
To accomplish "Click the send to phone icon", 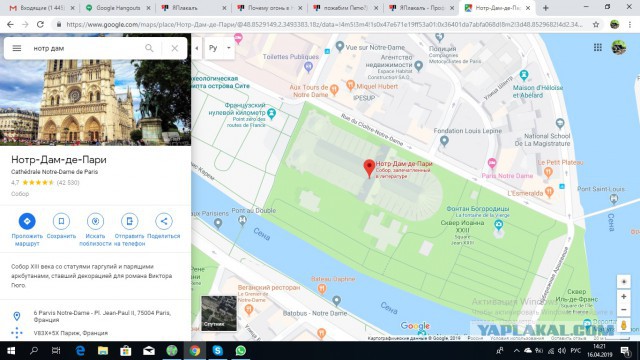I will point(129,221).
